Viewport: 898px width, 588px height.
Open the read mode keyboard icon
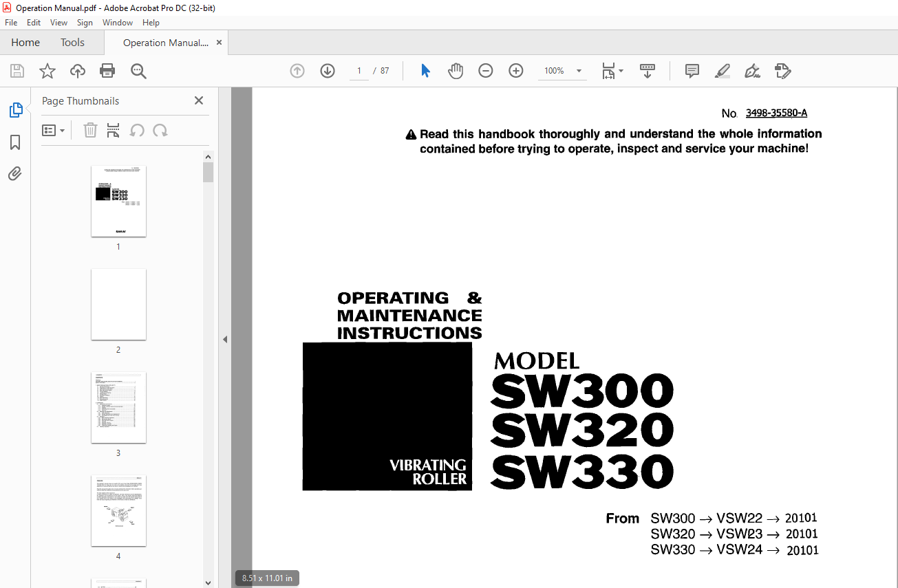[x=648, y=71]
